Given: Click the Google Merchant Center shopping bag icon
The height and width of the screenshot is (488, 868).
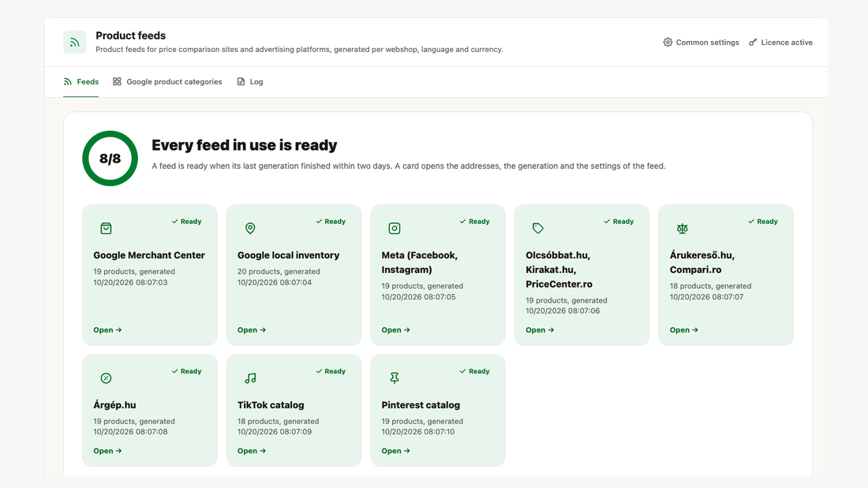Looking at the screenshot, I should tap(106, 228).
